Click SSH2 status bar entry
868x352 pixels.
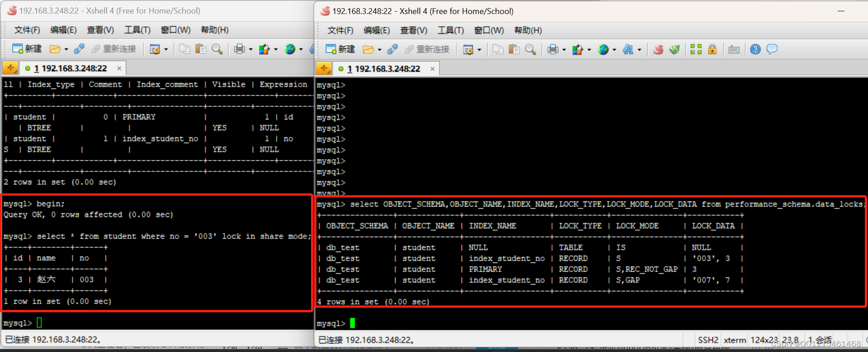pyautogui.click(x=708, y=340)
